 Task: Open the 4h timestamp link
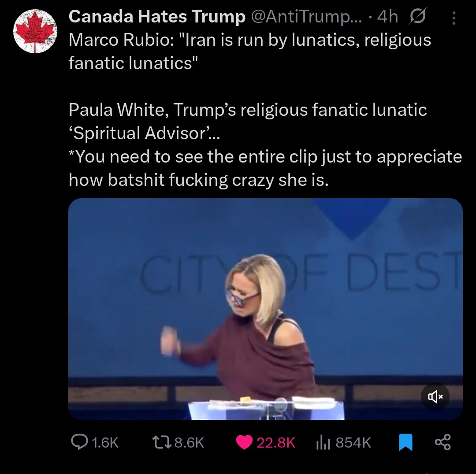[387, 16]
